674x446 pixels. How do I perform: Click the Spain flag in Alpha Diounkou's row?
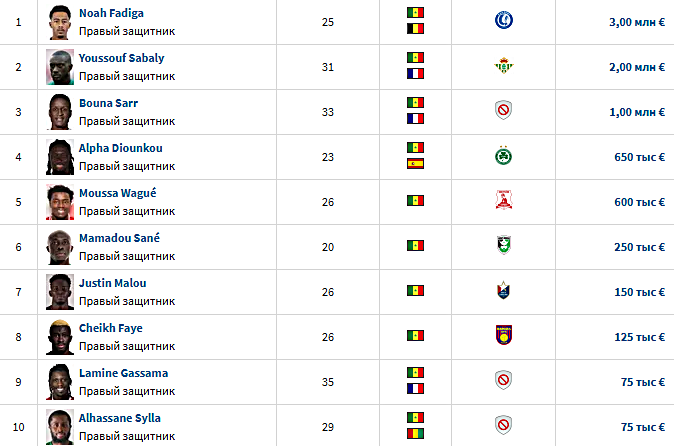coord(415,164)
